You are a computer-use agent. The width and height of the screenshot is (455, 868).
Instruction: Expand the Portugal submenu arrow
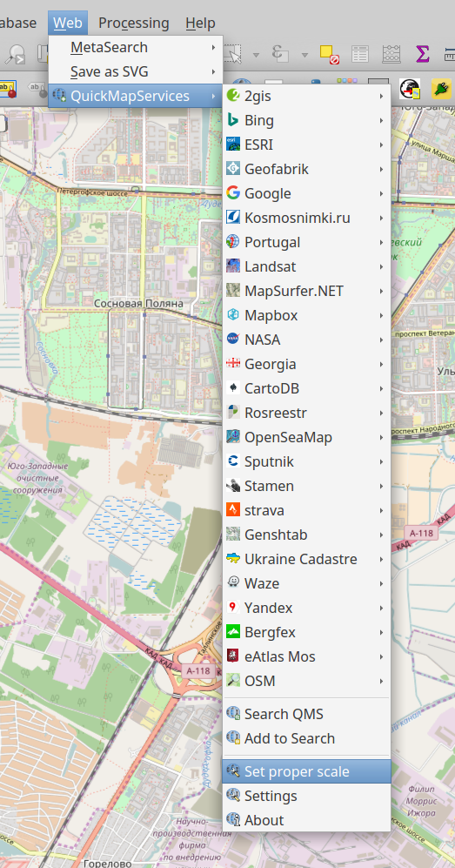click(381, 242)
